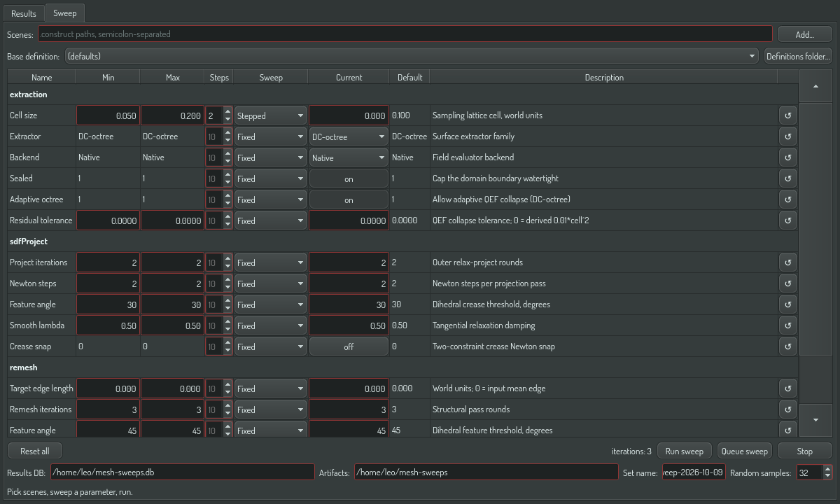This screenshot has height=504, width=840.
Task: Click the Cell size Min value 0.050
Action: click(108, 115)
